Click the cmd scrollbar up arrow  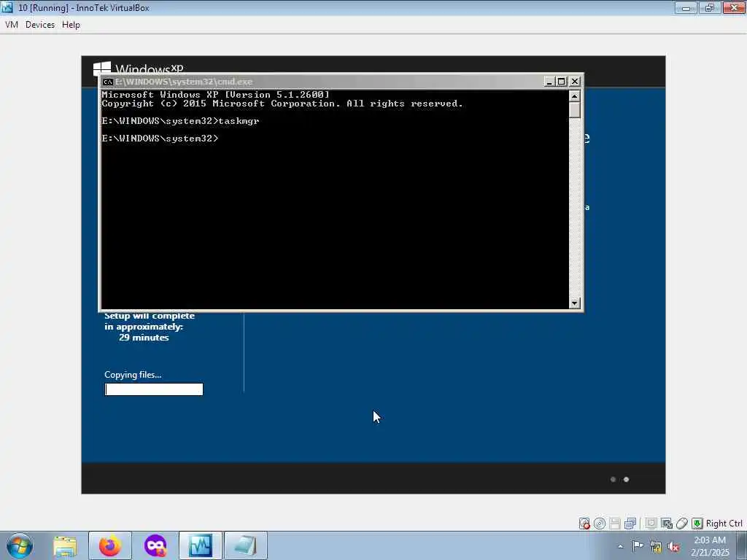[x=575, y=96]
